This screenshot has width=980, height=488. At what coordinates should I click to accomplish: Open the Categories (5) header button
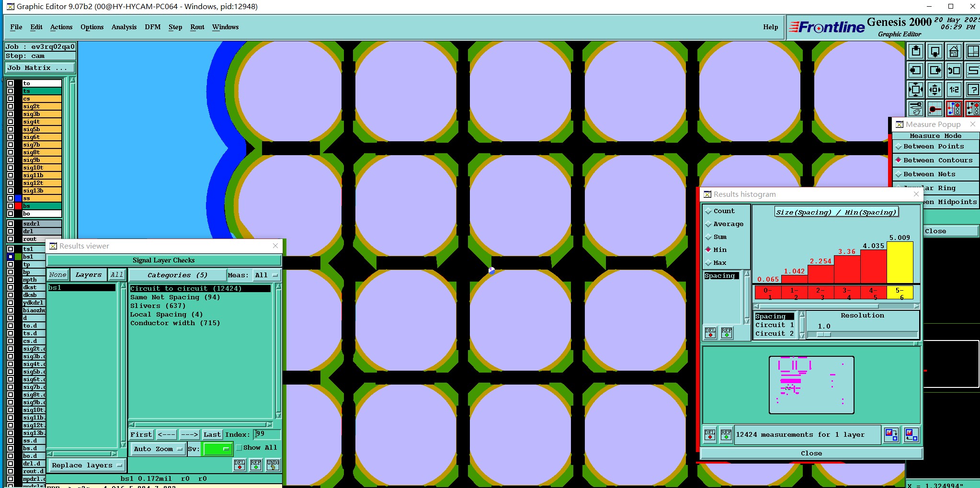[x=177, y=275]
